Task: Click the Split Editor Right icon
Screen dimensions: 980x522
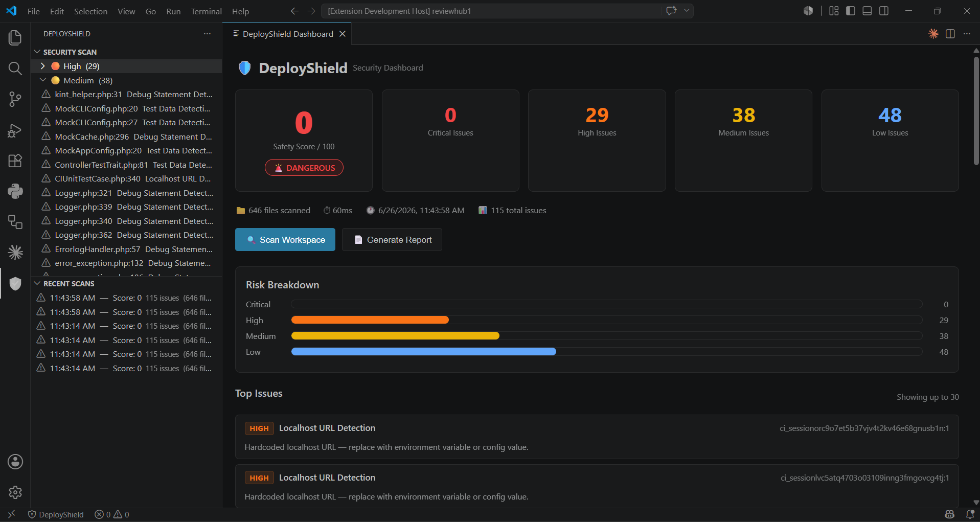Action: [x=950, y=34]
